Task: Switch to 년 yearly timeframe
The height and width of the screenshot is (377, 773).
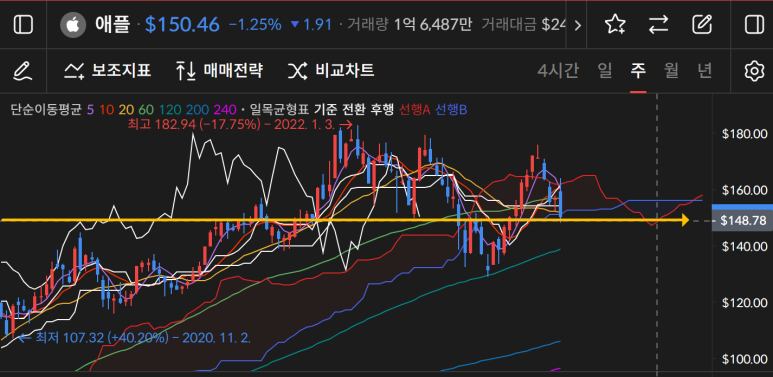Action: coord(704,71)
